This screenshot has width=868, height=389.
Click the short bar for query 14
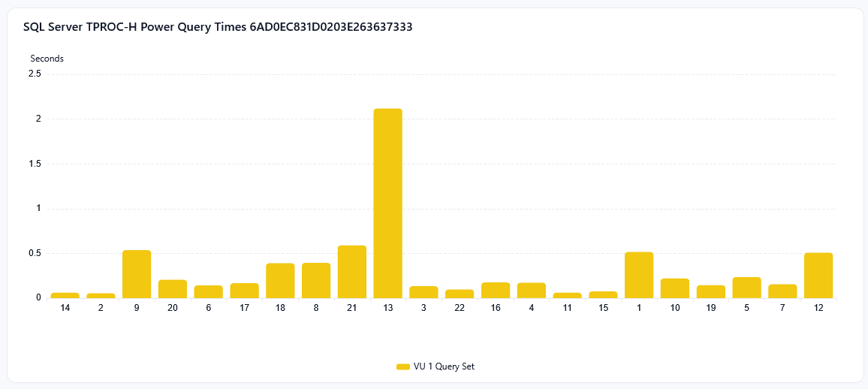(x=65, y=295)
